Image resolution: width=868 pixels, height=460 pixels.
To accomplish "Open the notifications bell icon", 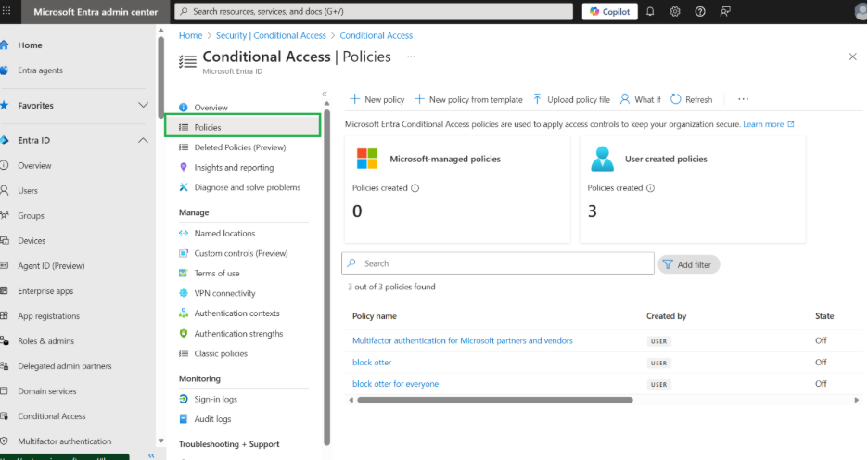I will tap(650, 12).
